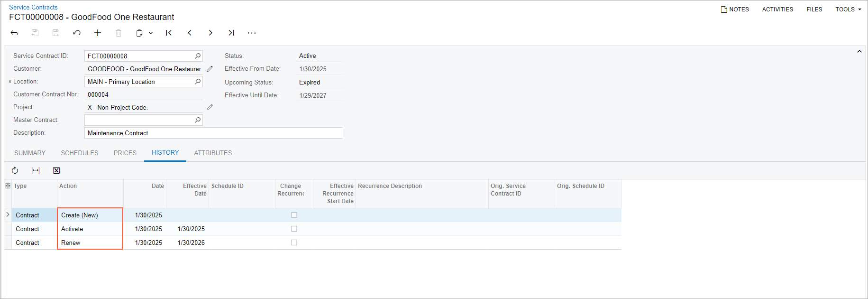Edit the Customer record with pencil icon
The width and height of the screenshot is (868, 299).
pyautogui.click(x=210, y=69)
